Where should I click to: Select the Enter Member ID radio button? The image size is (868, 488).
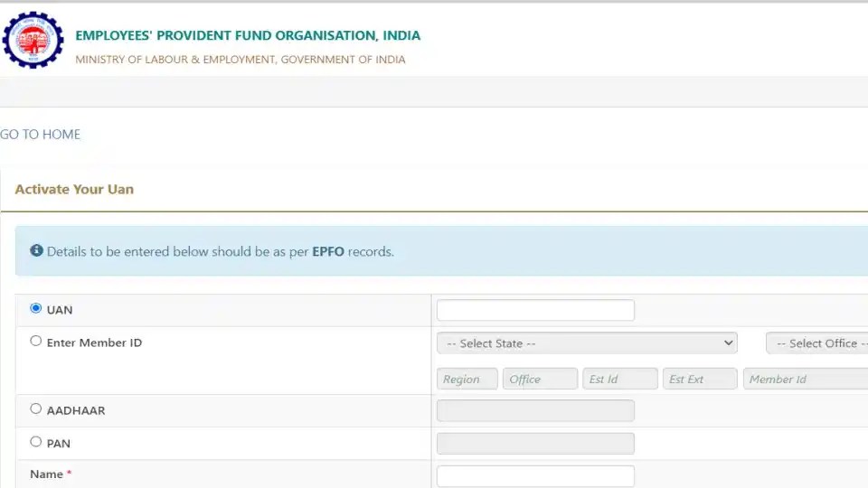click(36, 341)
